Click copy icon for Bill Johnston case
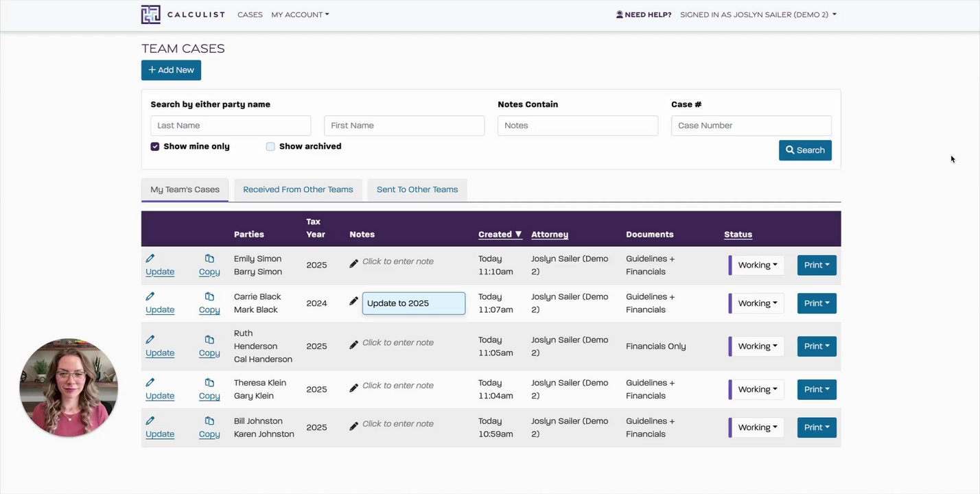Viewport: 980px width, 494px height. 209,421
